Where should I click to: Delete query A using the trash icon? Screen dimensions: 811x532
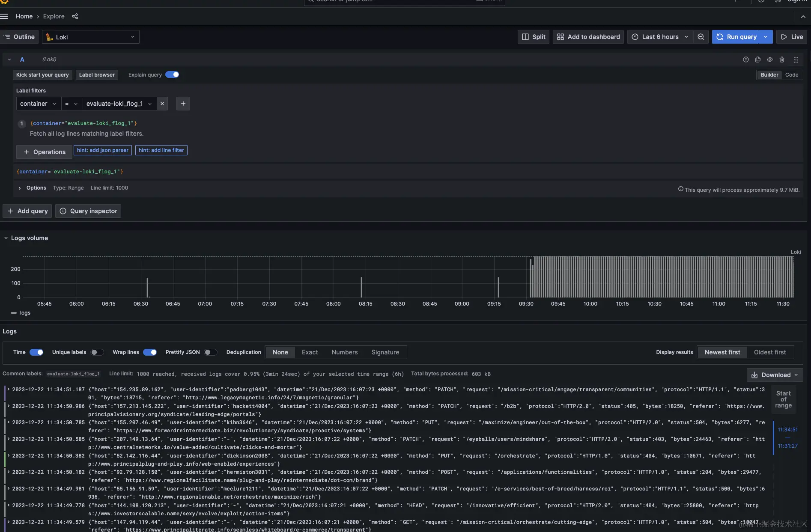coord(781,59)
